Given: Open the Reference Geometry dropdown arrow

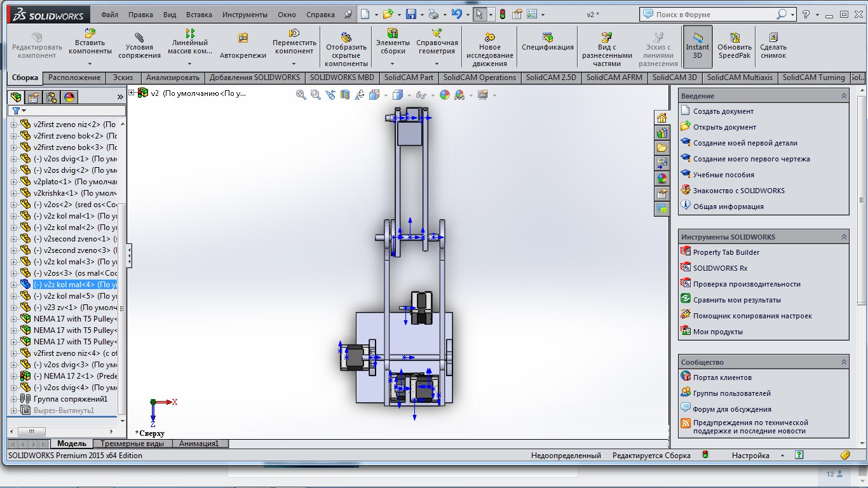Looking at the screenshot, I should [437, 64].
